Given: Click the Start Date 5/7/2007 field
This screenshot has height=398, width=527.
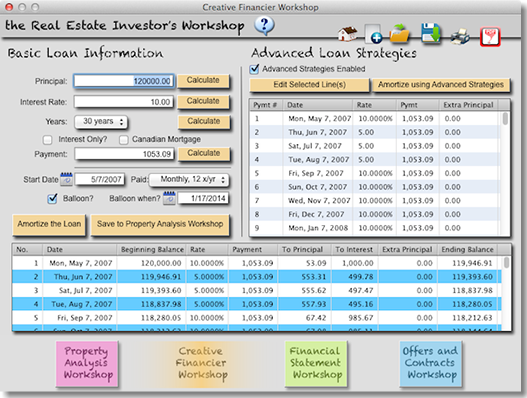Looking at the screenshot, I should pos(100,180).
